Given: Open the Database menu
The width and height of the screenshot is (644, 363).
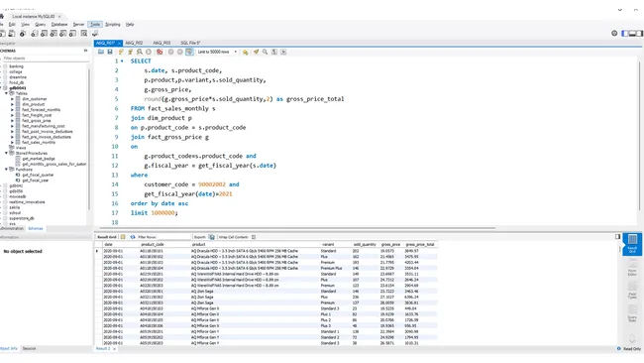Looking at the screenshot, I should click(59, 24).
